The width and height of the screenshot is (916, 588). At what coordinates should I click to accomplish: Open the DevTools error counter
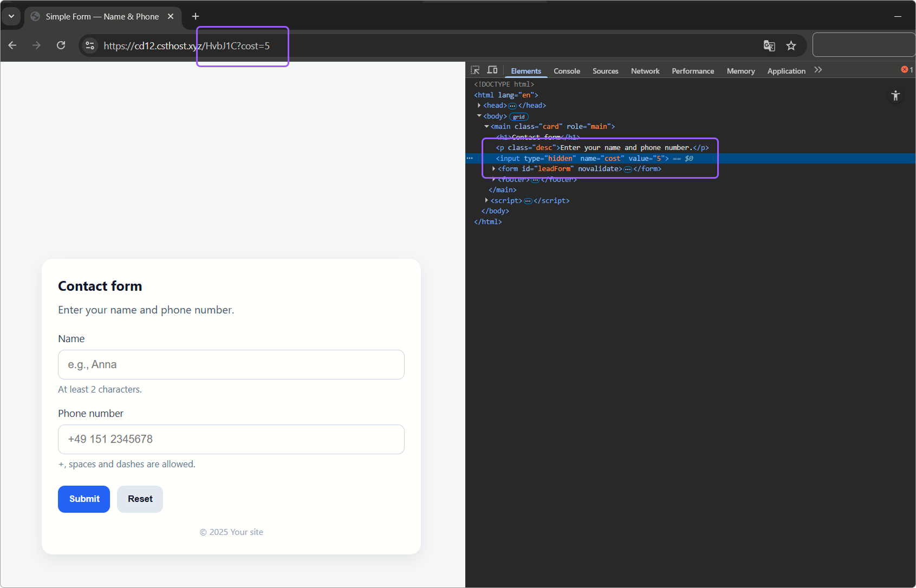(907, 70)
